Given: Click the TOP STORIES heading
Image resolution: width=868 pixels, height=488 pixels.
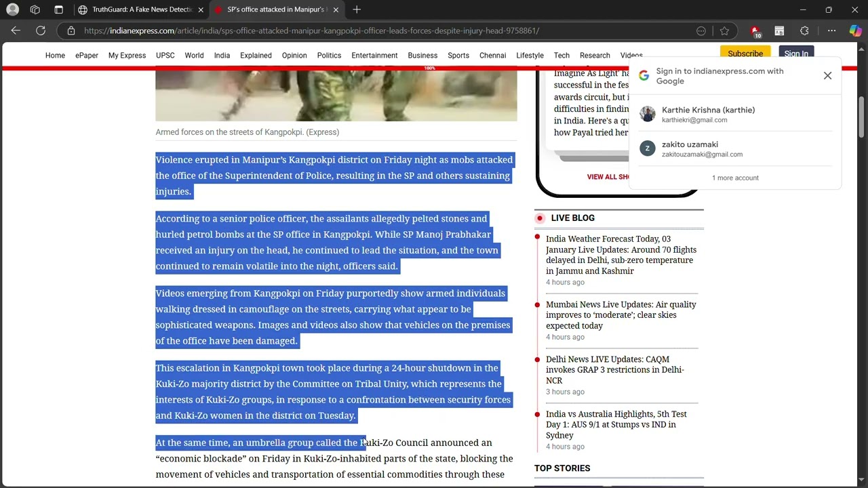Looking at the screenshot, I should click(x=562, y=468).
